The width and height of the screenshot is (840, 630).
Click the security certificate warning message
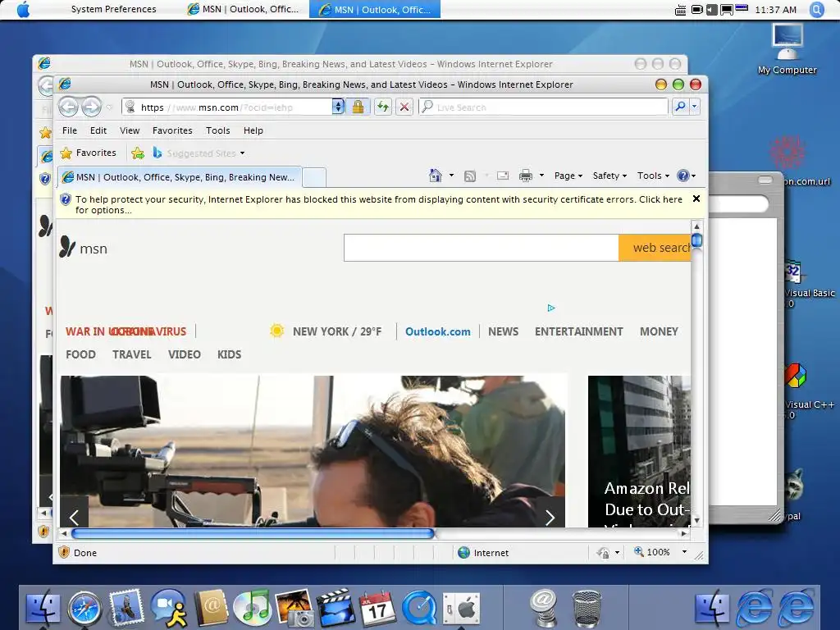click(378, 204)
